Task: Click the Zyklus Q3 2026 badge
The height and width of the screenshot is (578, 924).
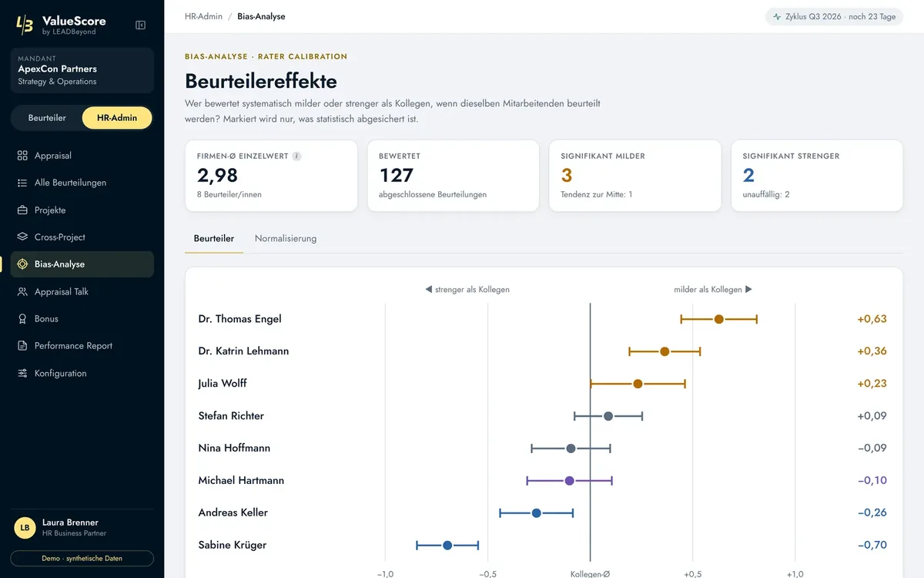Action: point(834,17)
